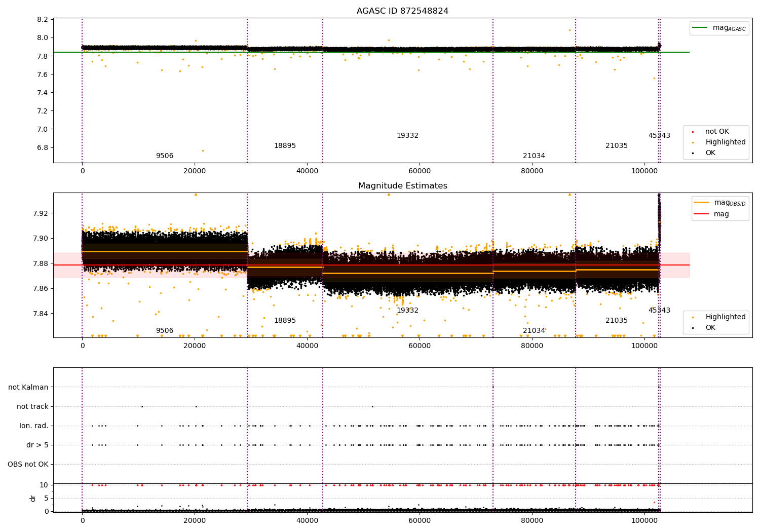Click the '5' tick on dr axis
Screen dimensions: 760x532
(x=47, y=498)
